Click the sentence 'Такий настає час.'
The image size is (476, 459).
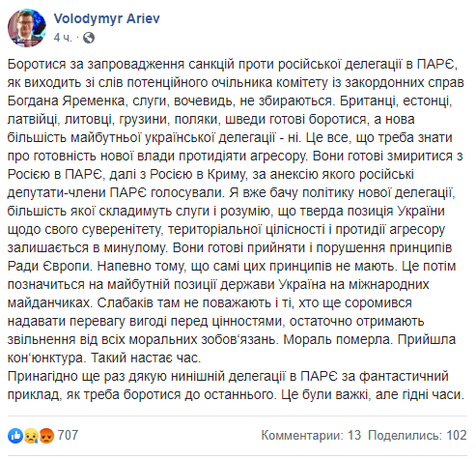coord(146,358)
